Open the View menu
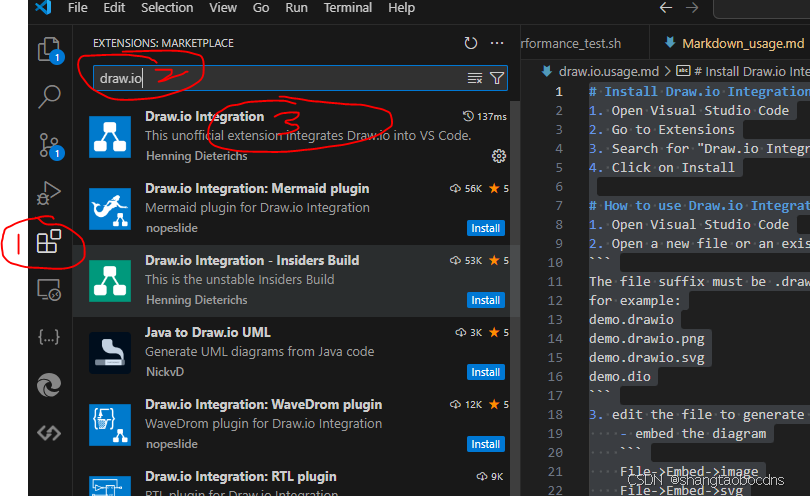This screenshot has width=810, height=496. coord(223,8)
